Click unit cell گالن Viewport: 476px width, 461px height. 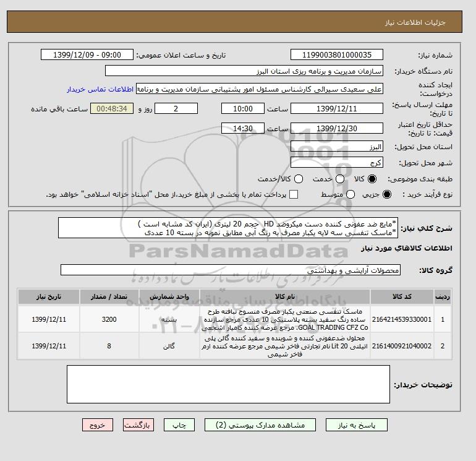169,346
